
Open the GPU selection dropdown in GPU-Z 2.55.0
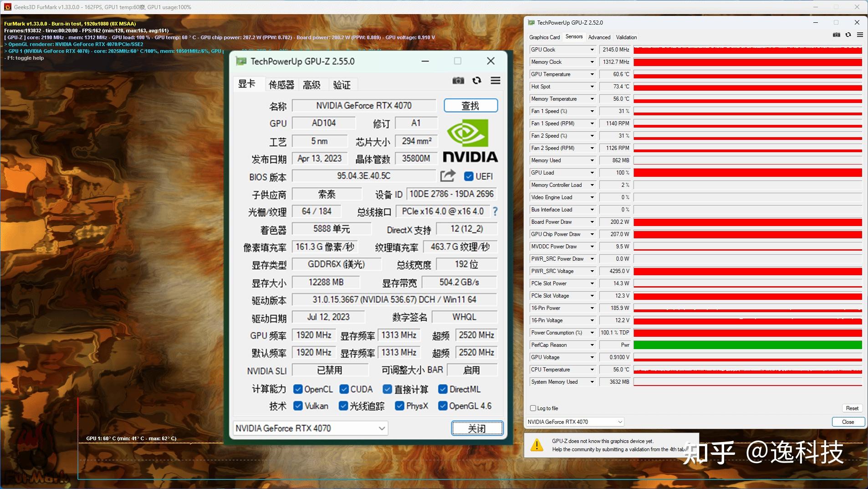pyautogui.click(x=310, y=428)
